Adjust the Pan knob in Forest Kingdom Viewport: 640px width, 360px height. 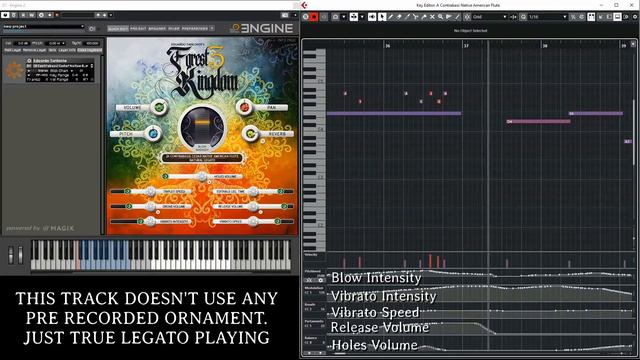244,107
